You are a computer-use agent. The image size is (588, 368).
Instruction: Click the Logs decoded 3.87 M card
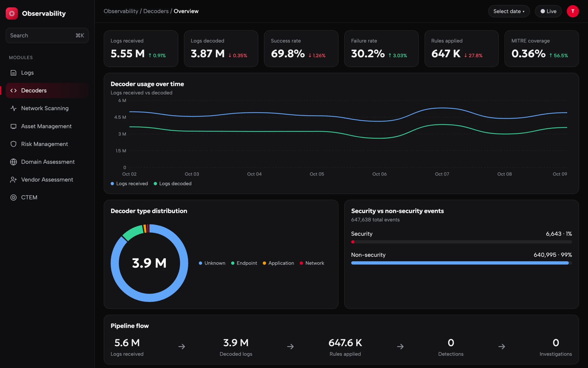pyautogui.click(x=221, y=49)
